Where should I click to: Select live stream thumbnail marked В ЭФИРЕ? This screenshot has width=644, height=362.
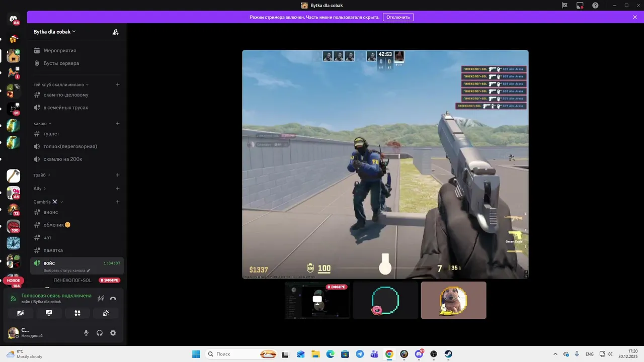tap(317, 300)
